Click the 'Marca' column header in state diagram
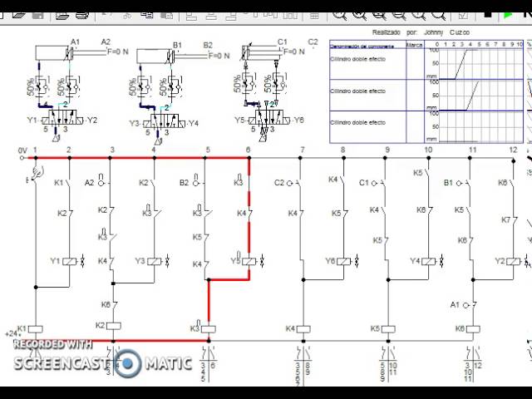Screen dimensions: 532x399 [415, 45]
